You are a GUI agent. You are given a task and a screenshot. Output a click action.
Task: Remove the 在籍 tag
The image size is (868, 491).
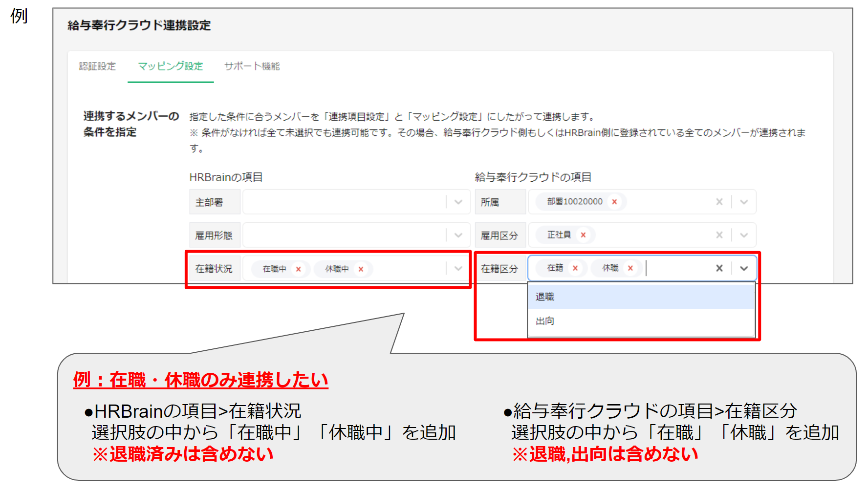pyautogui.click(x=575, y=268)
